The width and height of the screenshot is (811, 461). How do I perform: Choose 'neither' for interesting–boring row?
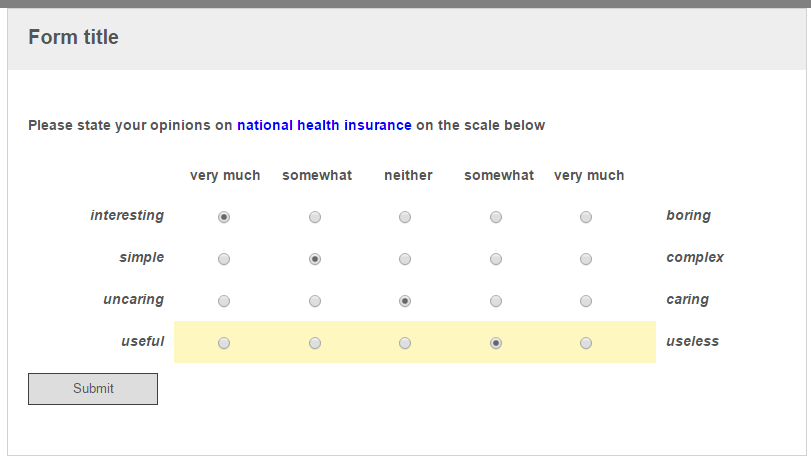(x=405, y=217)
